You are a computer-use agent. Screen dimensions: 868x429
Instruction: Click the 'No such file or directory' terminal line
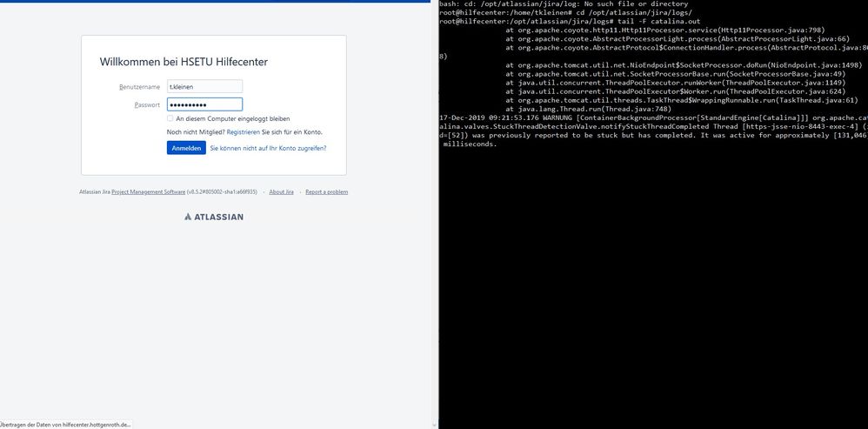pos(564,3)
